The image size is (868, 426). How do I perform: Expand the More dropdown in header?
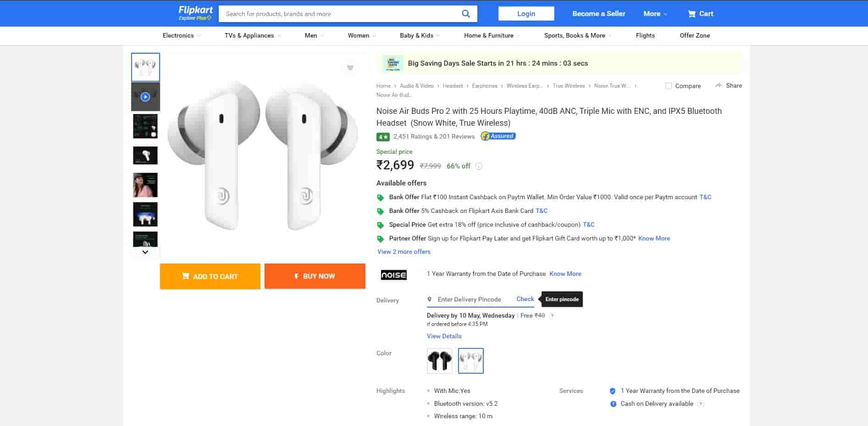coord(655,14)
